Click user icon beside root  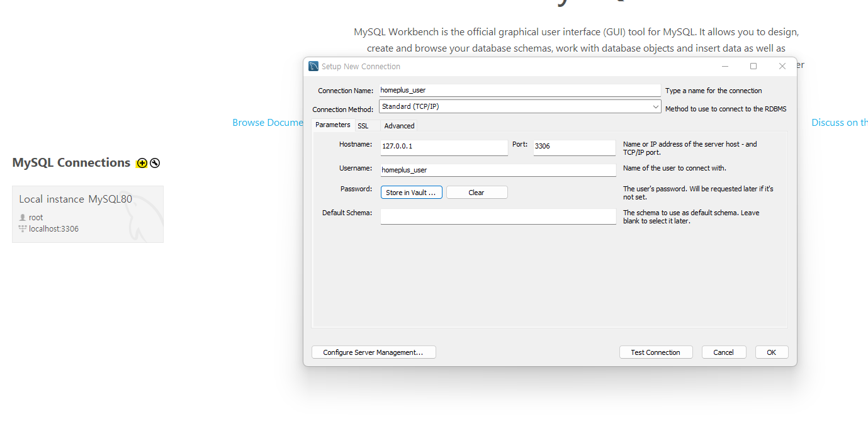coord(23,217)
